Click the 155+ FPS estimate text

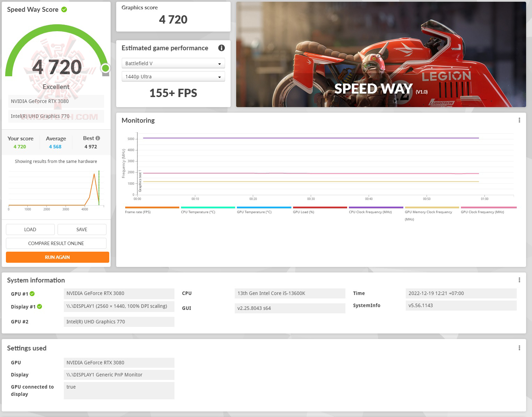click(173, 93)
